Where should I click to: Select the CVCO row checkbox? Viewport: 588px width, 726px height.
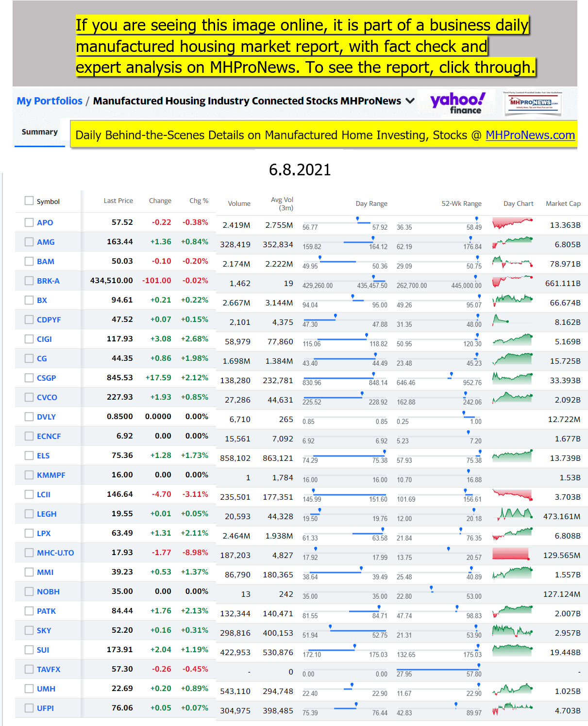click(x=29, y=397)
